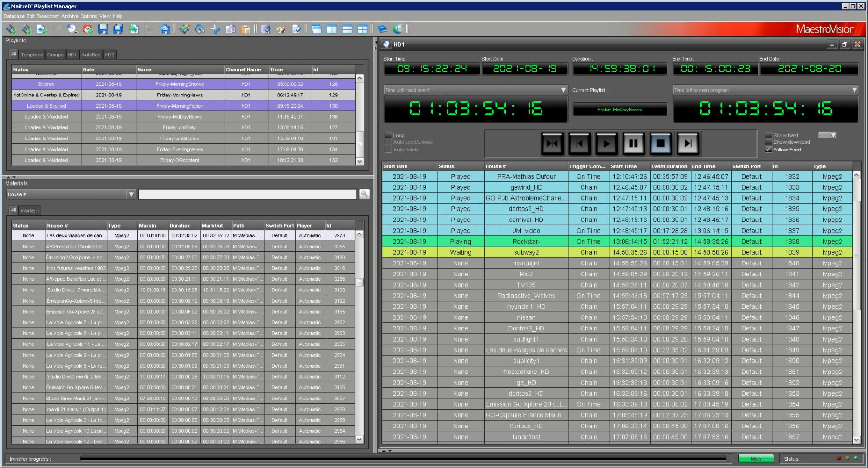
Task: Switch to the Templates tab
Action: click(31, 55)
